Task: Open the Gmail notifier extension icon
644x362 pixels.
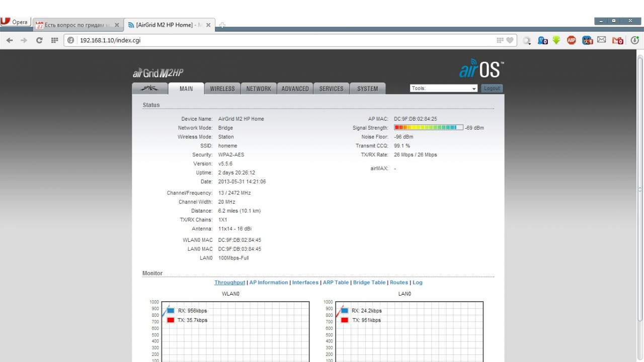Action: (x=617, y=40)
